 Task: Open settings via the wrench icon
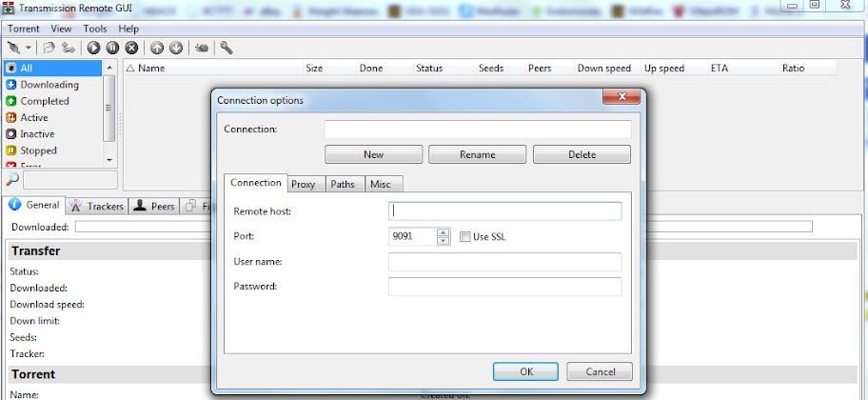tap(226, 49)
